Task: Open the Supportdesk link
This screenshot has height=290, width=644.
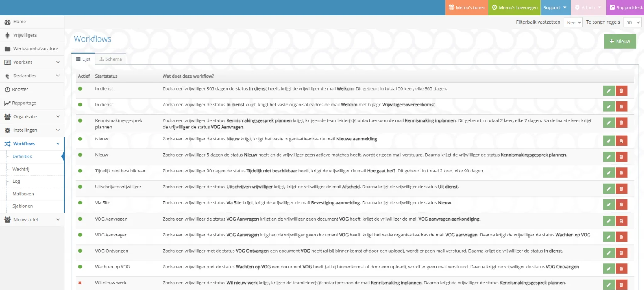Action: pyautogui.click(x=625, y=7)
